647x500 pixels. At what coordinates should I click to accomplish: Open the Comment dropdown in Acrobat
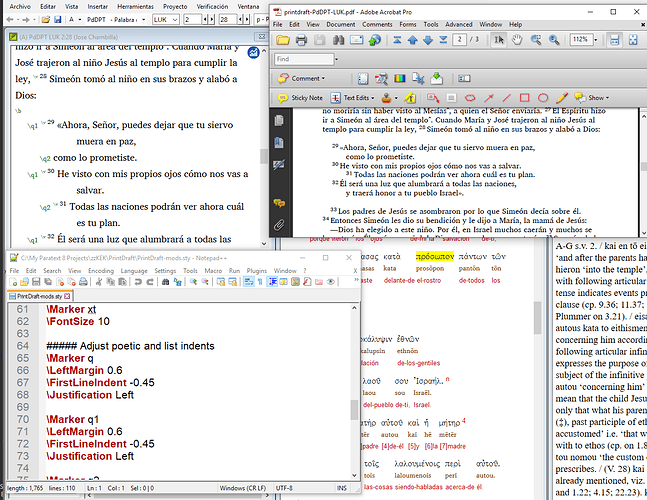301,78
